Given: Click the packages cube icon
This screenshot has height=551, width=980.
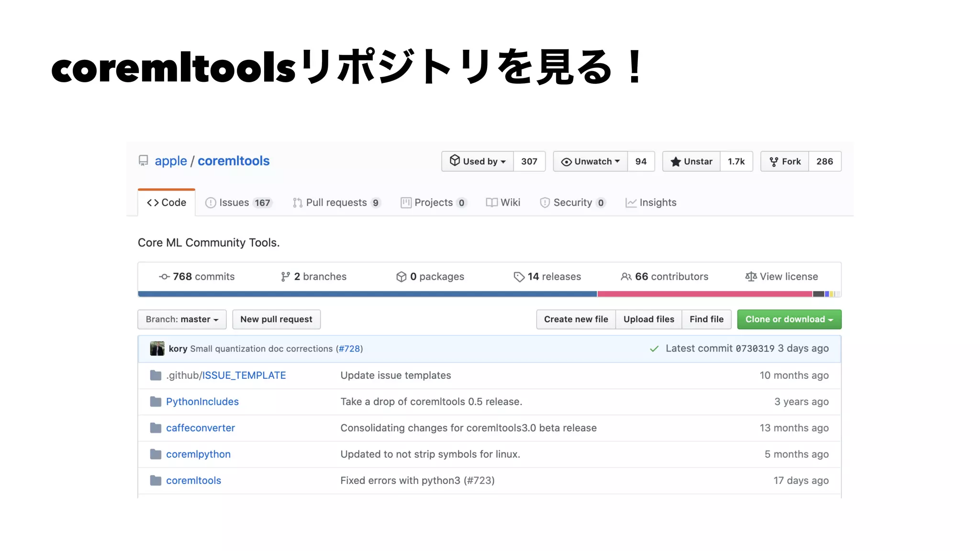Looking at the screenshot, I should point(401,277).
